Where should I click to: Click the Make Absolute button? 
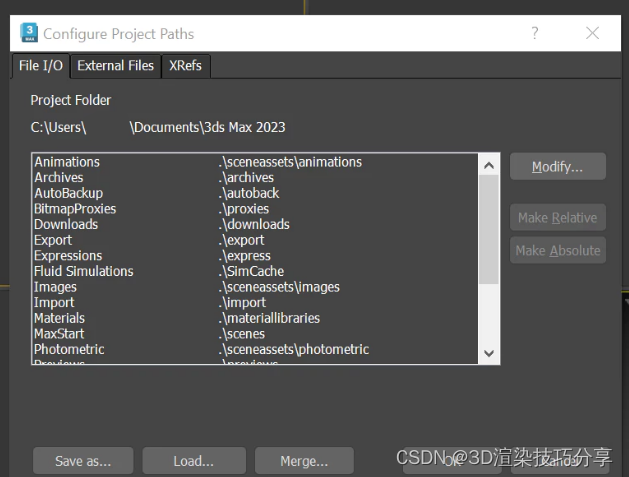[558, 250]
